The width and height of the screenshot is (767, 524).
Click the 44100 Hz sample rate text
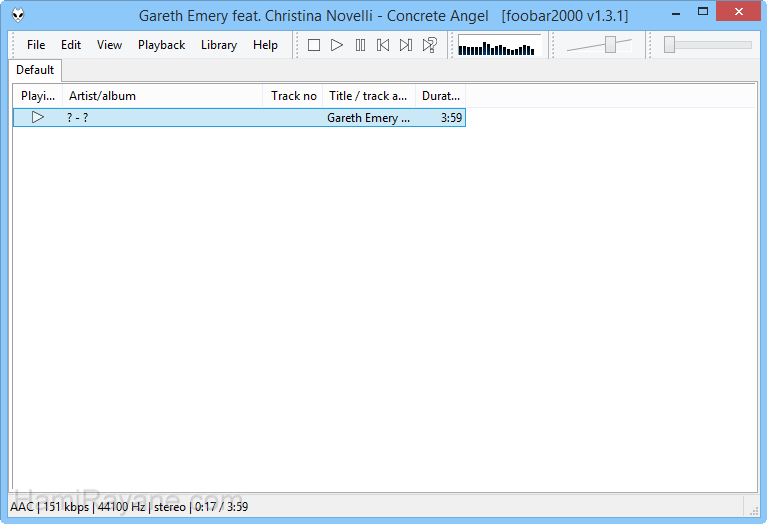tap(121, 506)
